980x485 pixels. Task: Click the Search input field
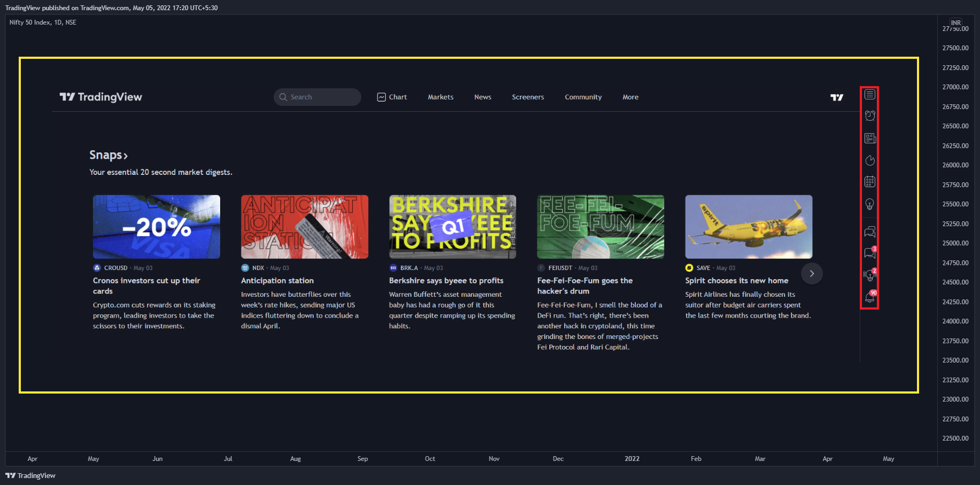coord(317,97)
